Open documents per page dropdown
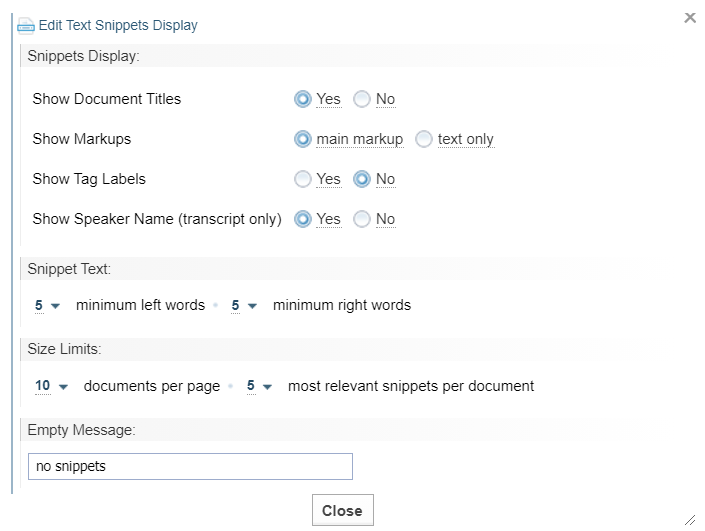The image size is (705, 531). [x=51, y=386]
